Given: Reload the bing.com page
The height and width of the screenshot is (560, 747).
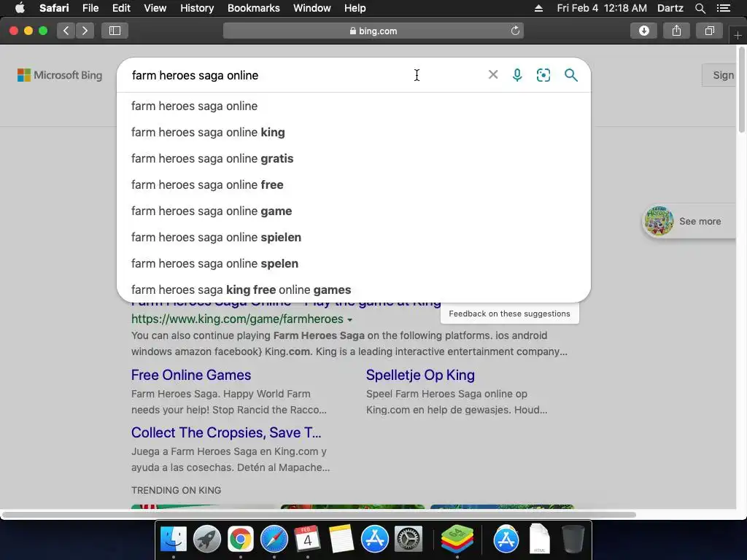Looking at the screenshot, I should pyautogui.click(x=515, y=31).
